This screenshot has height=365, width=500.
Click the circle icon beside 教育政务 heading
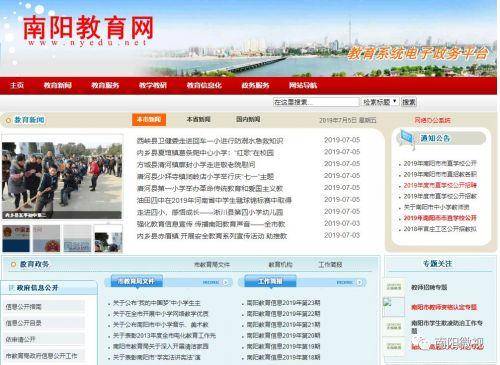pyautogui.click(x=13, y=265)
